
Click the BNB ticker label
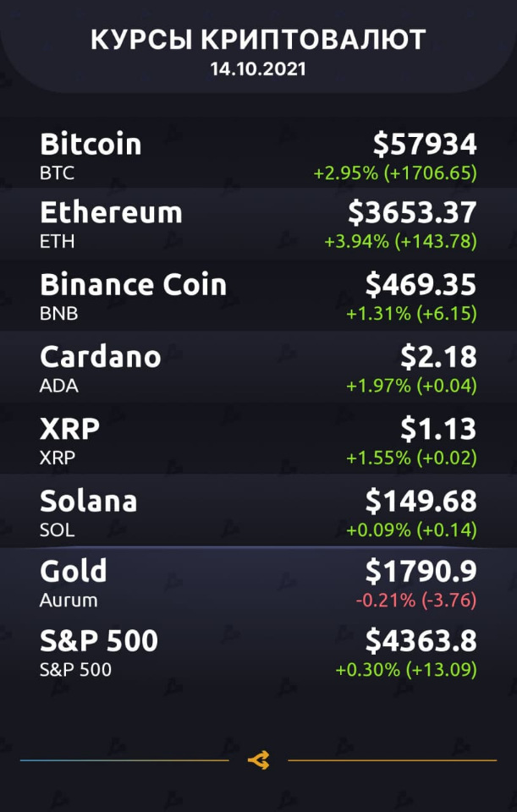tap(58, 314)
